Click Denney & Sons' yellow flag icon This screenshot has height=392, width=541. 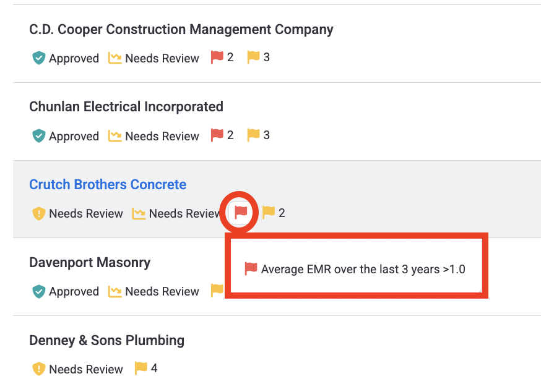coord(141,369)
